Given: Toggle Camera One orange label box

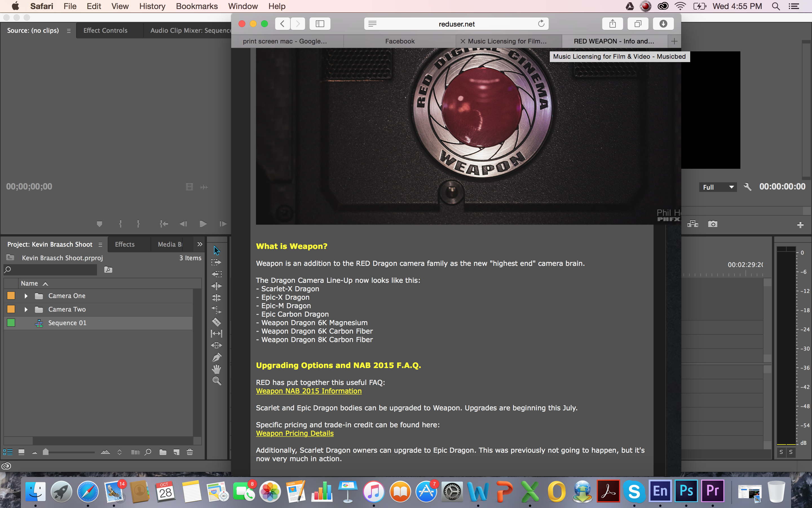Looking at the screenshot, I should 11,296.
